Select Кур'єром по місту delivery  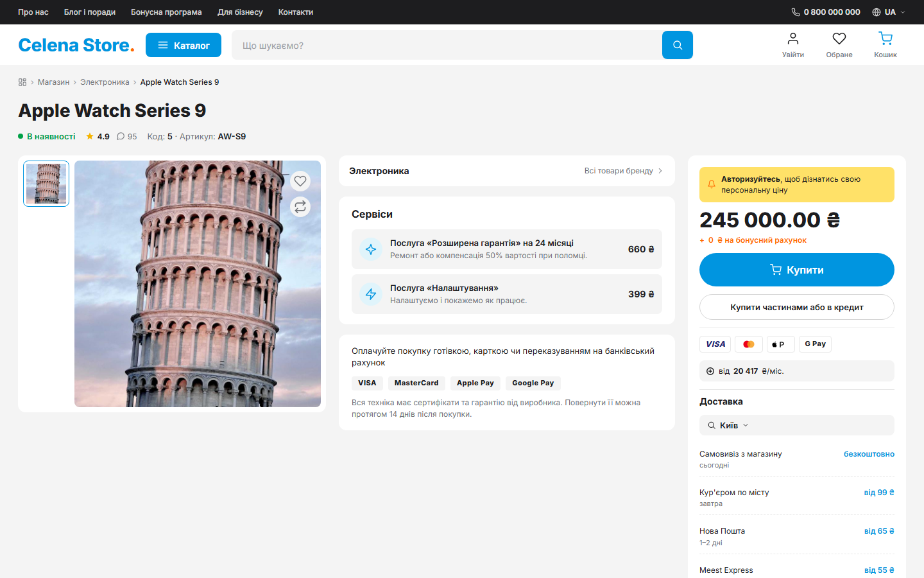[797, 497]
